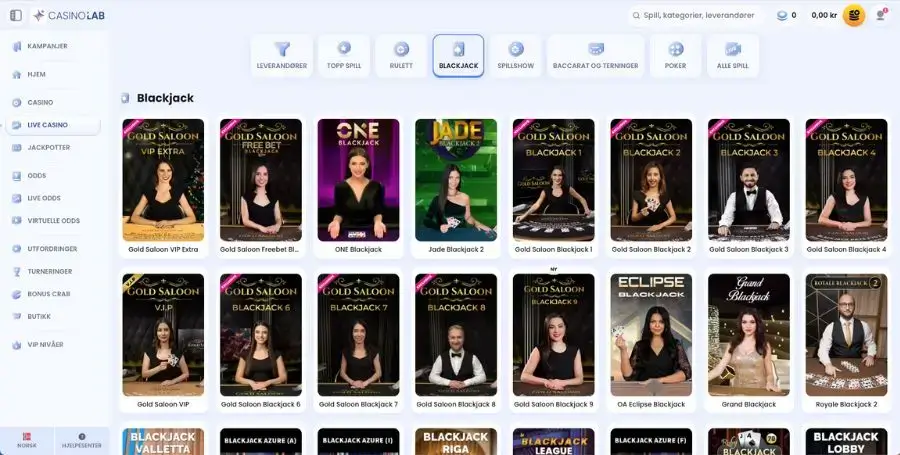Click the Turneringer trophy icon
This screenshot has height=455, width=900.
pyautogui.click(x=17, y=271)
